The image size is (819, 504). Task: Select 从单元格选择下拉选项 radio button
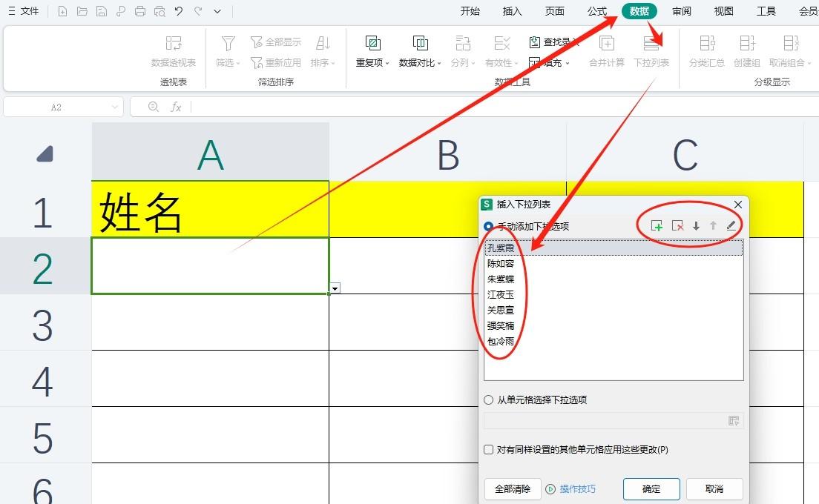coord(488,399)
